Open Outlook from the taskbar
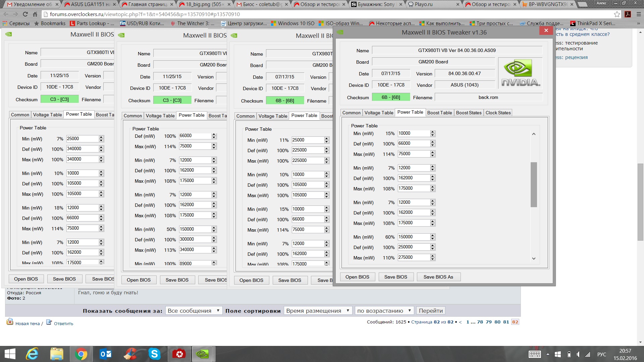644x362 pixels. [106, 354]
